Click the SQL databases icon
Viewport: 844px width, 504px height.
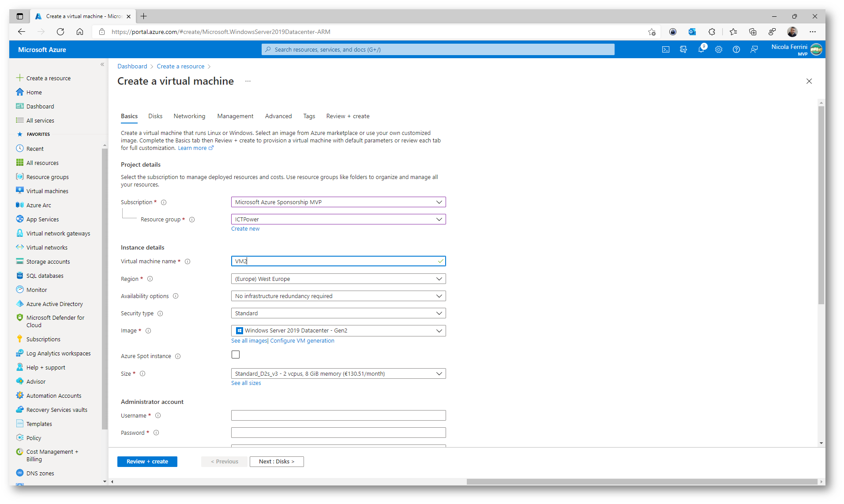click(20, 276)
